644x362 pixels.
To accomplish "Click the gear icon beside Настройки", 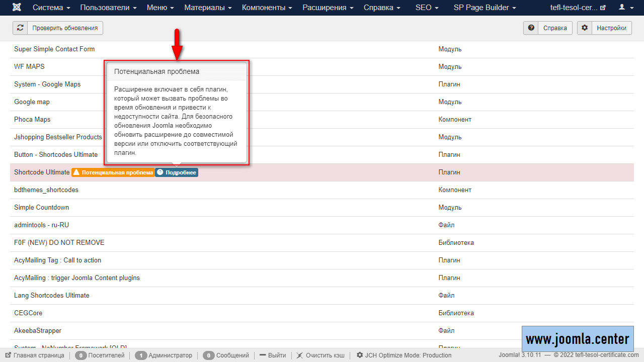I will click(x=585, y=28).
